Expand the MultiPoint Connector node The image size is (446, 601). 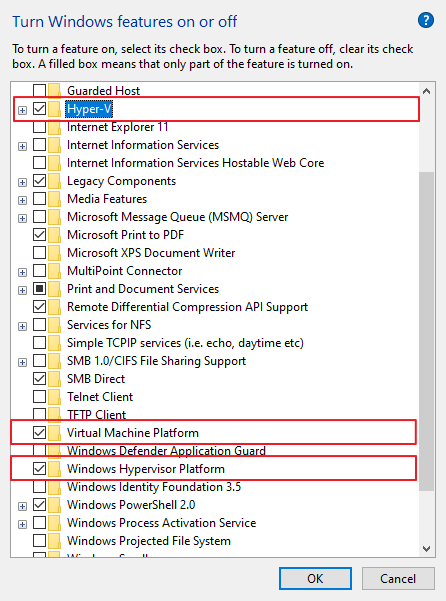pos(23,273)
